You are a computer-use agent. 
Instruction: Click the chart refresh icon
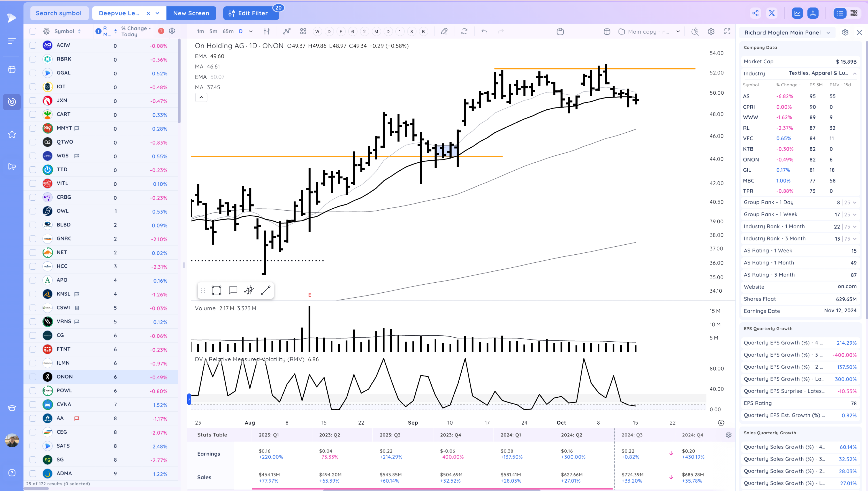[464, 31]
